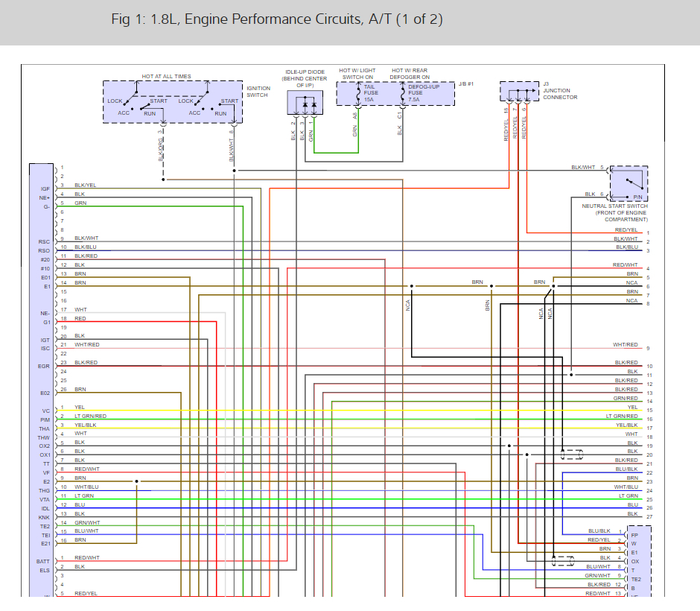Click the WHT/RED label at right pin 9

(x=625, y=345)
